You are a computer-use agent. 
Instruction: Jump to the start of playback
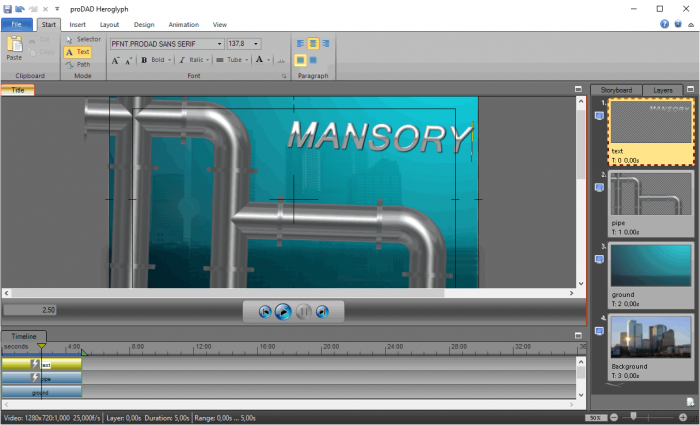(265, 312)
